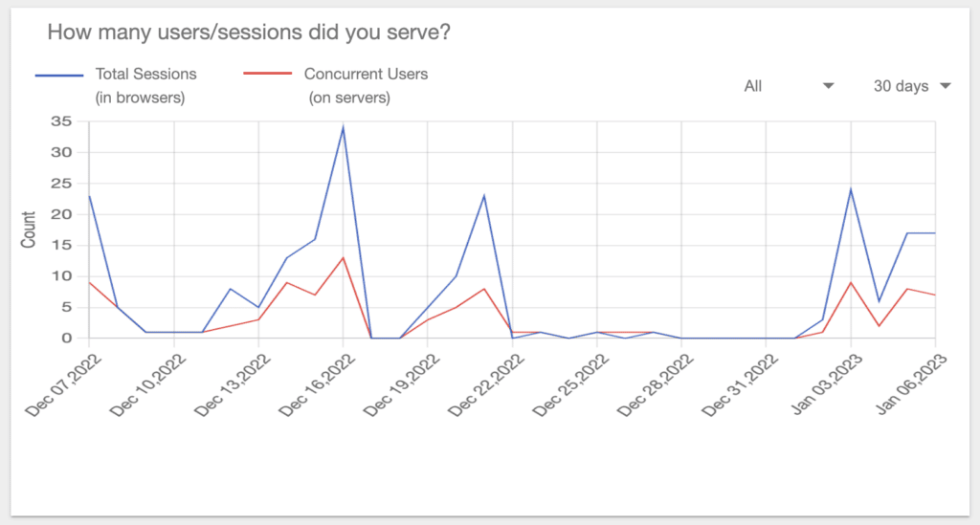Screen dimensions: 980x525
Task: Click the "Count" y-axis title
Action: [x=28, y=230]
